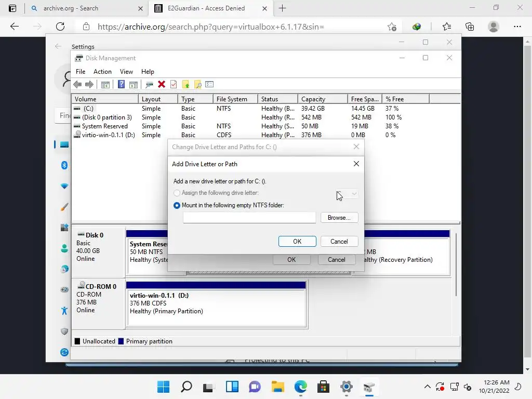The image size is (532, 399).
Task: Click Cancel in Change Drive Letter and Paths dialog
Action: click(x=337, y=260)
